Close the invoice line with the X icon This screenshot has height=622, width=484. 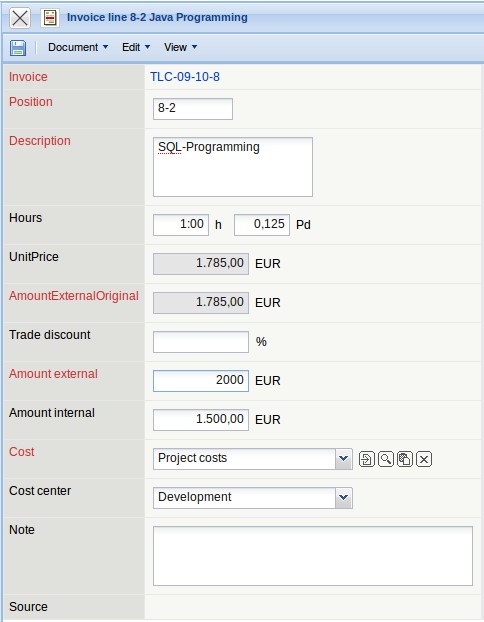pos(20,18)
